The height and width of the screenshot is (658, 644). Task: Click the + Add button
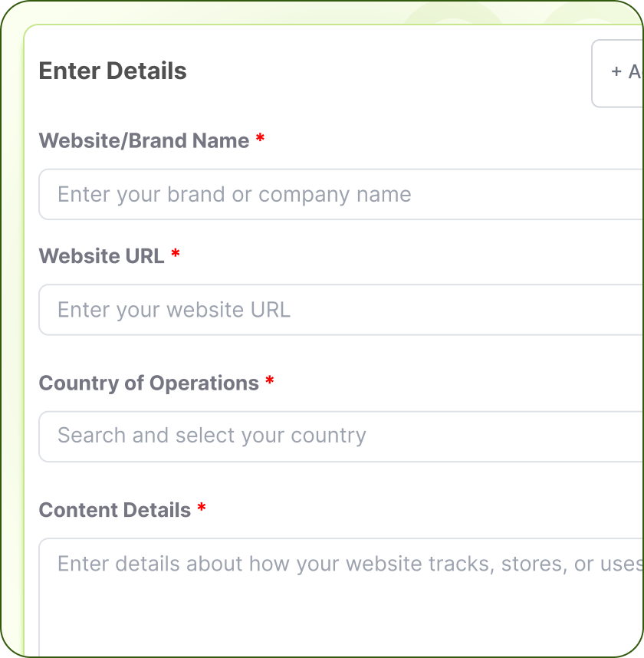(x=623, y=72)
